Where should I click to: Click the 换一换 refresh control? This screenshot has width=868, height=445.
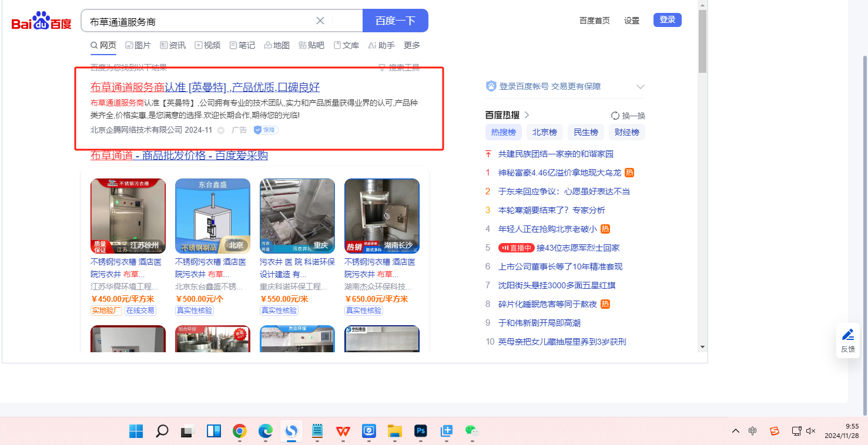628,116
